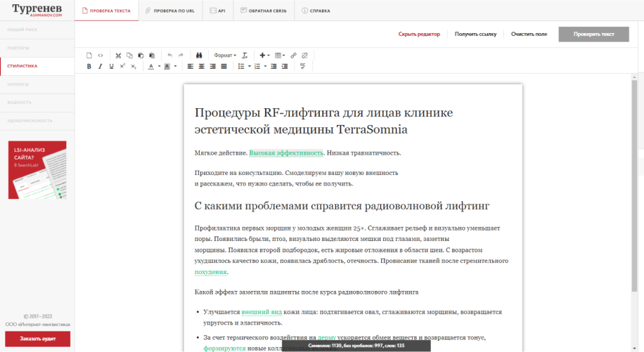Click the highlighted phrase Высокая эффективность
Viewport: 644px width, 352px height.
click(286, 153)
